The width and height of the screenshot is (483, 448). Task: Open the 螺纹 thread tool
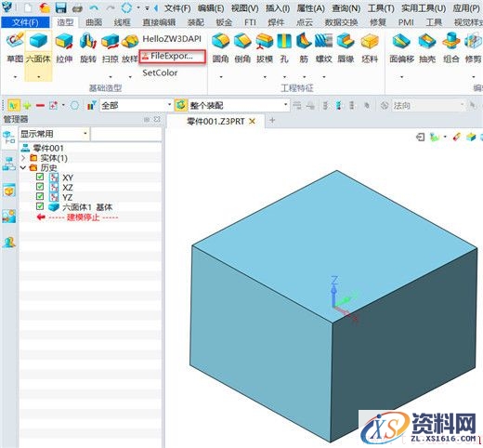[324, 48]
